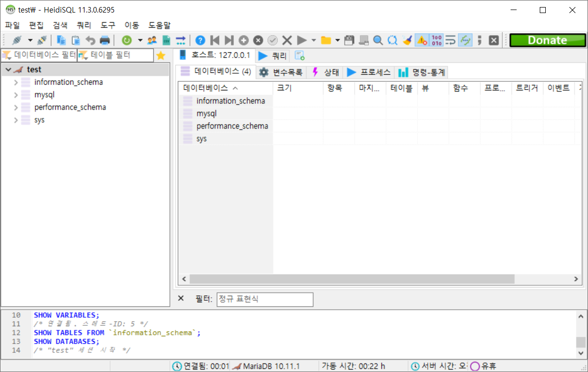Go to last row icon
Screen dimensions: 588x372
(x=229, y=40)
